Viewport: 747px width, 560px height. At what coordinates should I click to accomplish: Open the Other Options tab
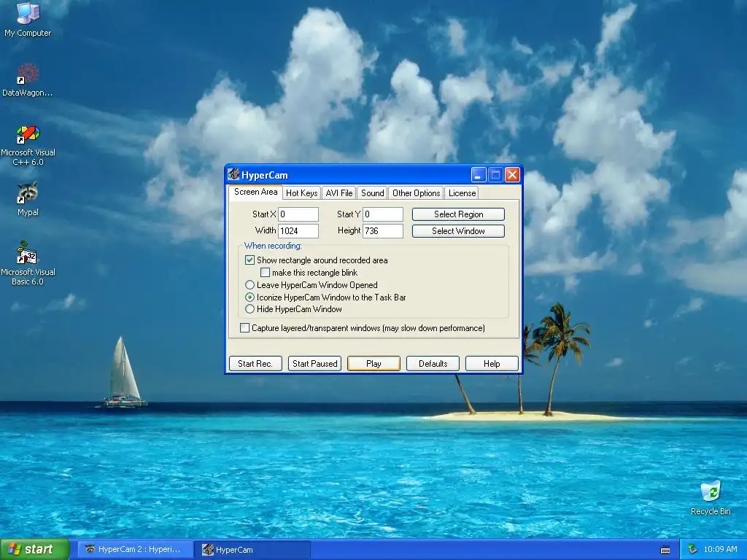(416, 192)
